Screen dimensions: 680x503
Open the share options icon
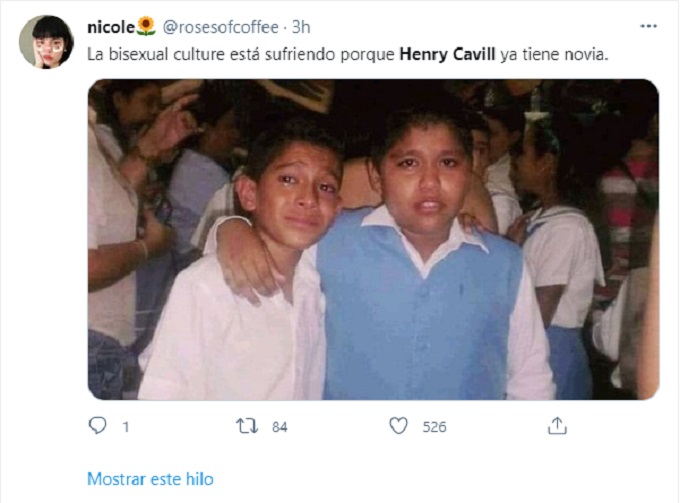(557, 426)
